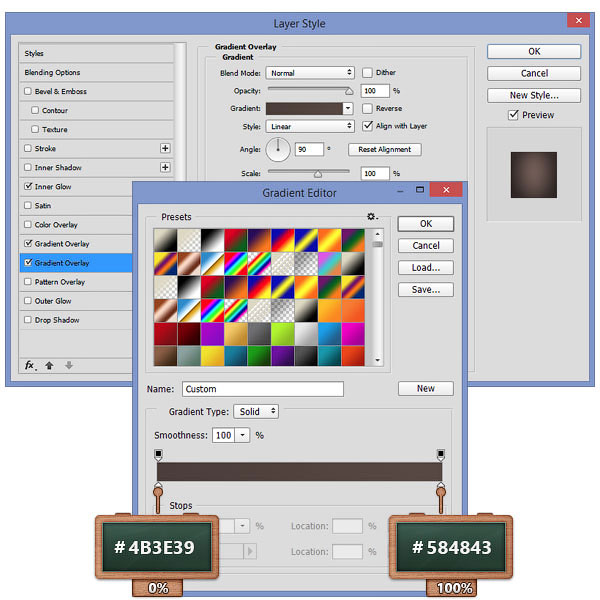This screenshot has width=600, height=600.
Task: Toggle the Reverse gradient checkbox
Action: click(x=367, y=108)
